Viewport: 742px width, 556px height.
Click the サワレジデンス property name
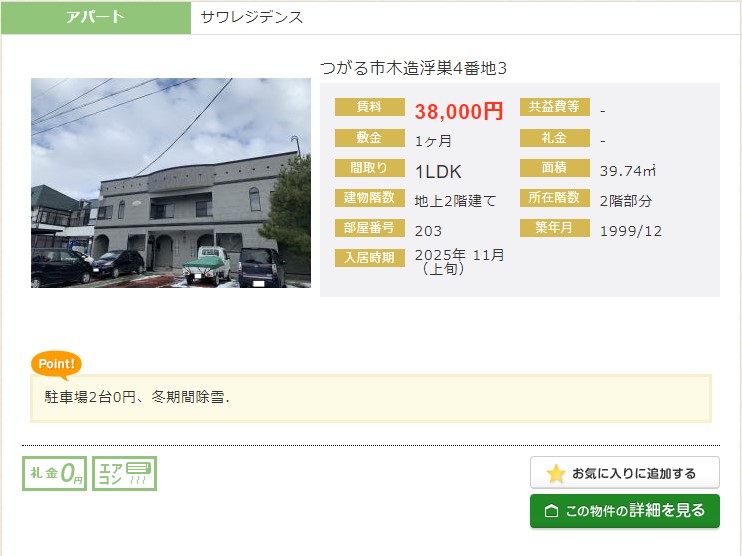pos(252,17)
